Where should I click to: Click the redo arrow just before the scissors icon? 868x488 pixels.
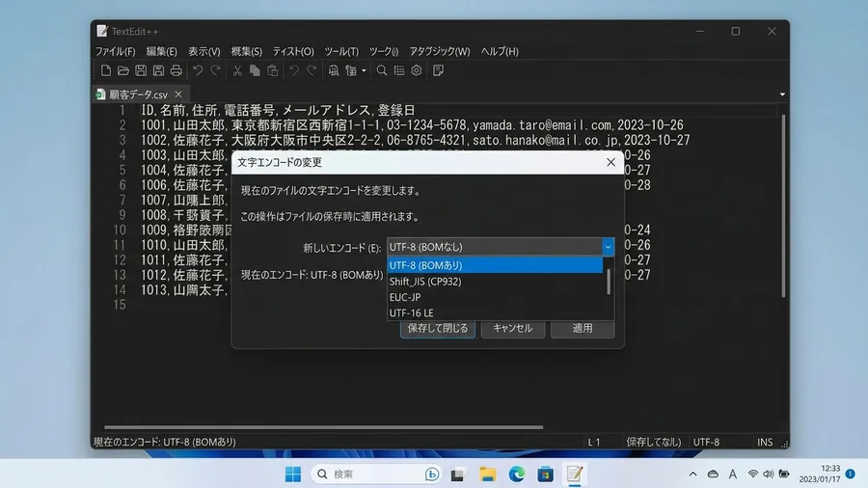(215, 70)
